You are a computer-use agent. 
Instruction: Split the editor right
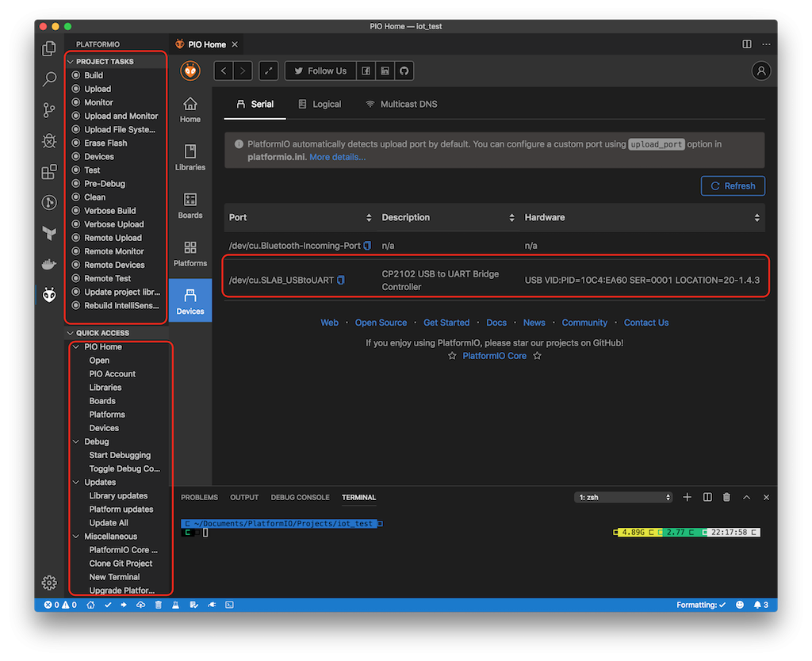pyautogui.click(x=747, y=44)
